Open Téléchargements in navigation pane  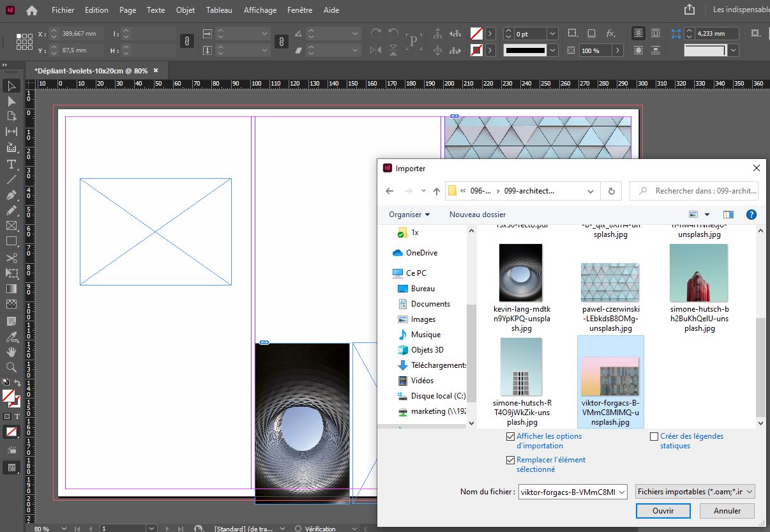coord(432,365)
